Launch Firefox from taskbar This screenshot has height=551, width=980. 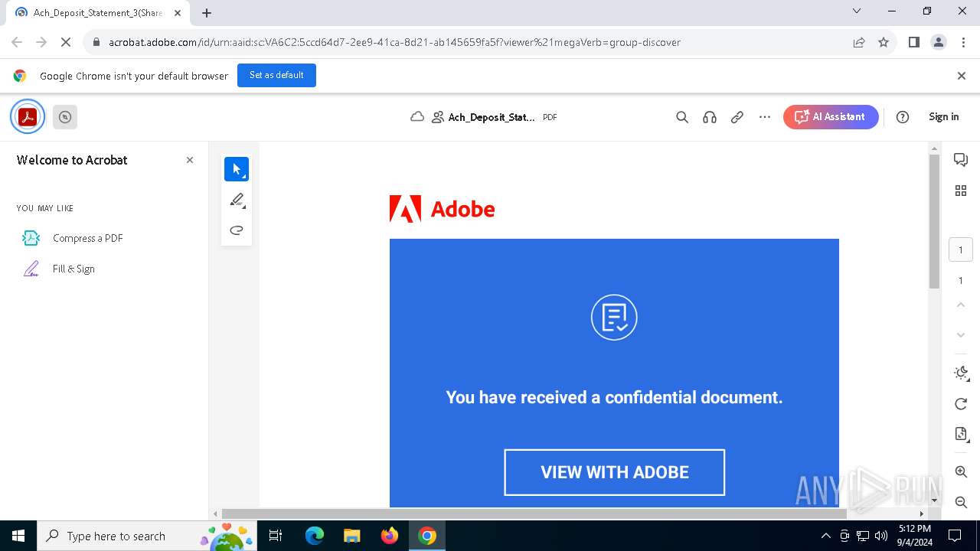click(389, 536)
